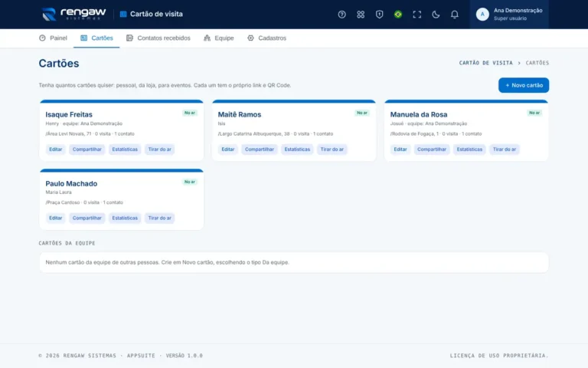Image resolution: width=588 pixels, height=368 pixels.
Task: Switch to the Equipe tab
Action: 219,38
